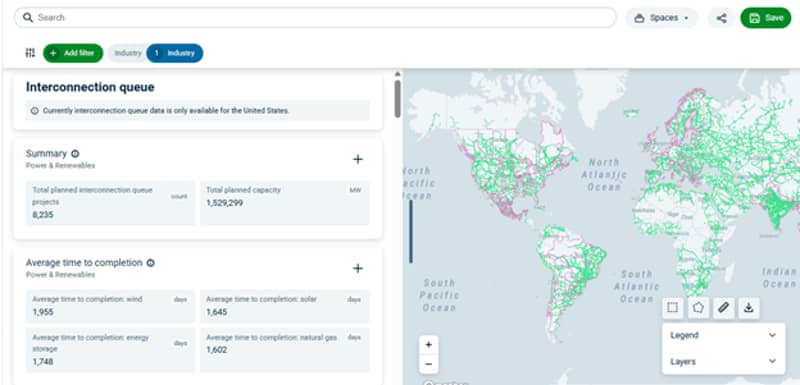Expand Average time to completion card
This screenshot has height=385, width=800.
click(x=358, y=268)
